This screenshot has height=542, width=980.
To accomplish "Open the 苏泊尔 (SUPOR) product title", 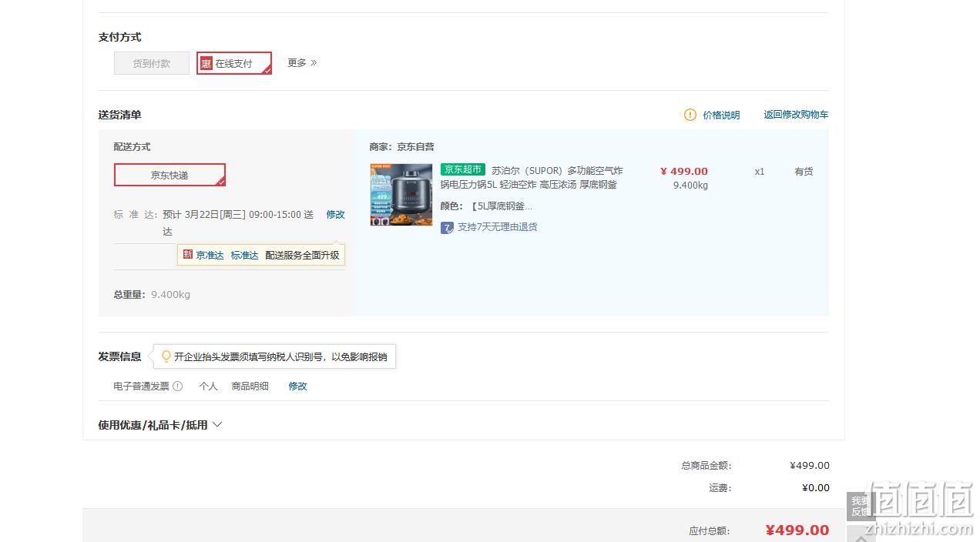I will (x=532, y=178).
